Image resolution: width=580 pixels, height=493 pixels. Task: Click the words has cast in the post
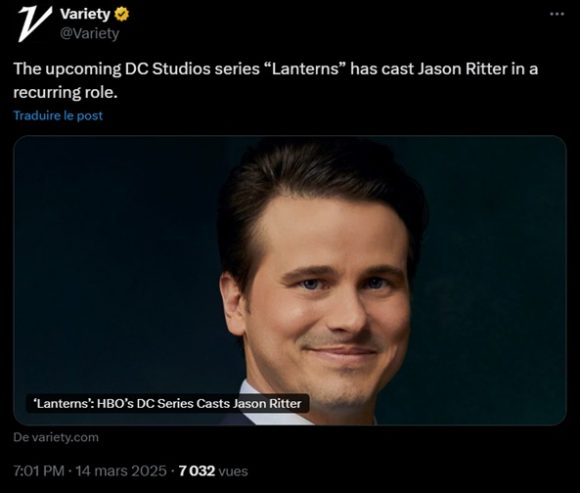(x=382, y=69)
